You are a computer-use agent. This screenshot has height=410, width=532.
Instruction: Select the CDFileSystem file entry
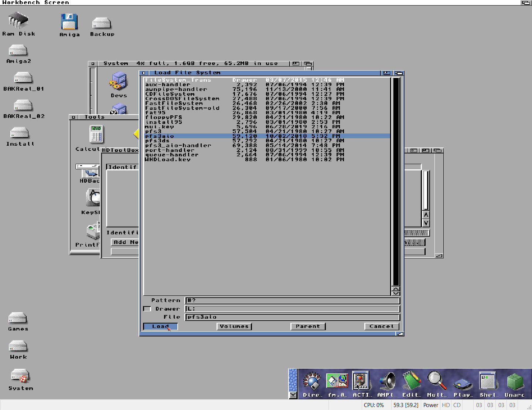tap(267, 94)
